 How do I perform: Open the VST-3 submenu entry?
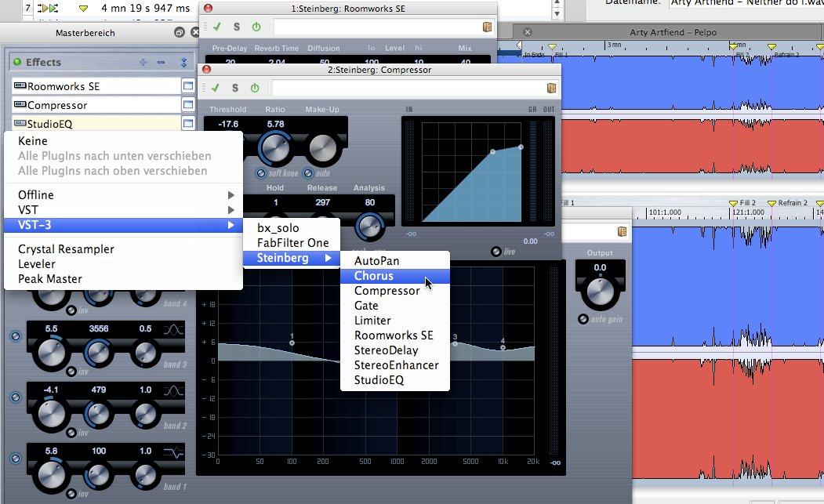(x=123, y=225)
